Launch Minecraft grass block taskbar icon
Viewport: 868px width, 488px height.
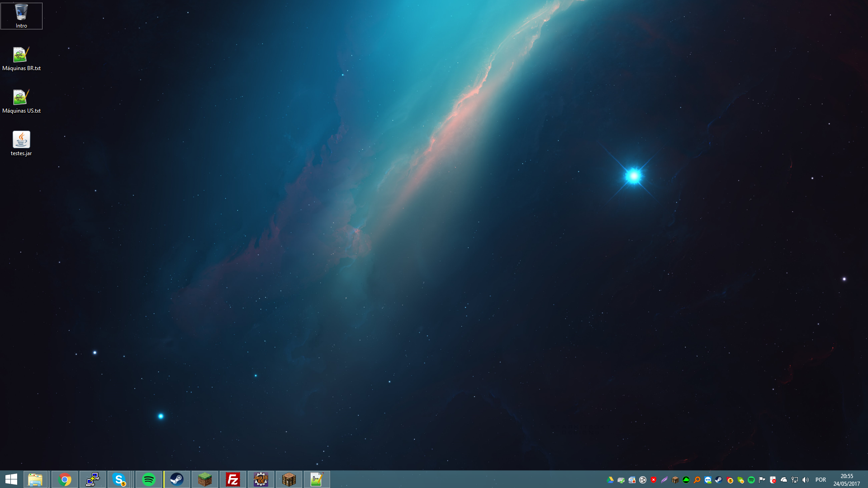[x=205, y=479]
